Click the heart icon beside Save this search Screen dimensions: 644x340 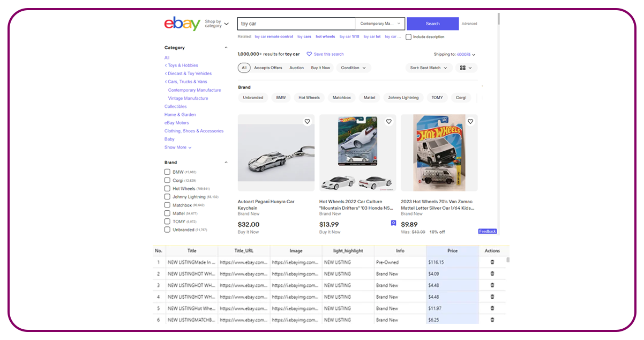309,54
